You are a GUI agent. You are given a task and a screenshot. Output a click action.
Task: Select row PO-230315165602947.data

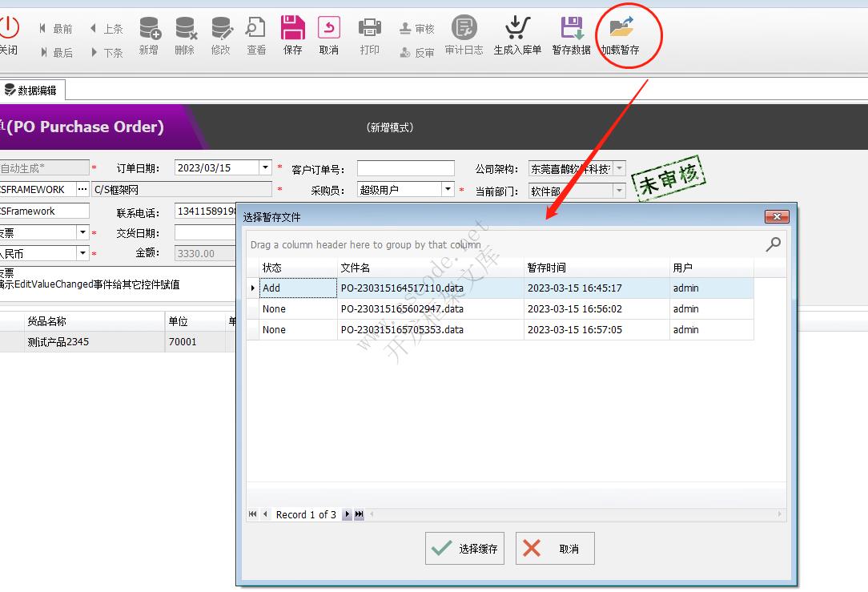pos(402,309)
